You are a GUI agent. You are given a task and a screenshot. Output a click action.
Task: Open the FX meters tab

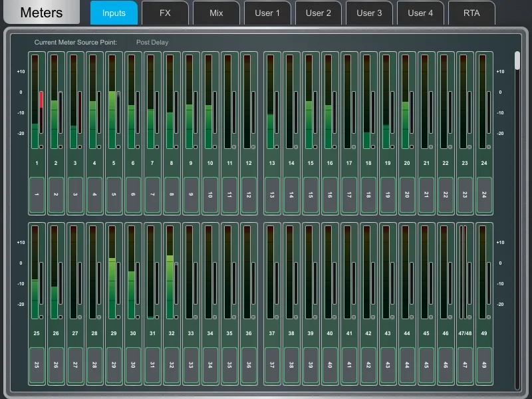coord(165,13)
